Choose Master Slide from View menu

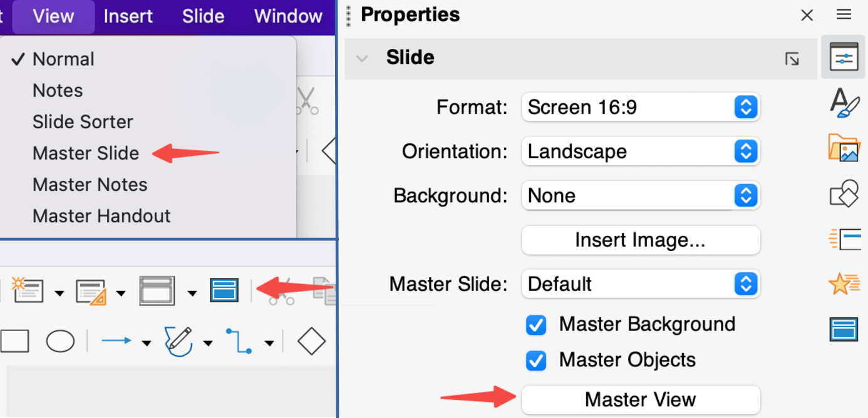coord(86,153)
